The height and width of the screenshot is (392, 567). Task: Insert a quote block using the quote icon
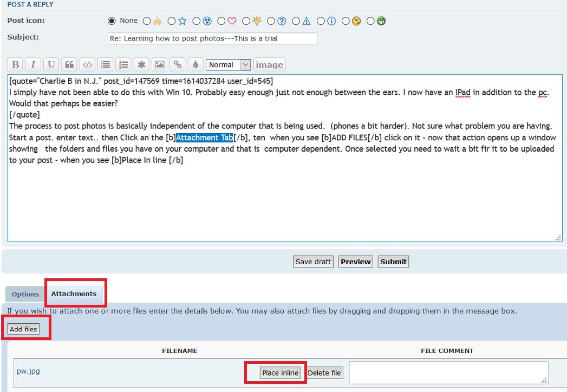point(69,65)
